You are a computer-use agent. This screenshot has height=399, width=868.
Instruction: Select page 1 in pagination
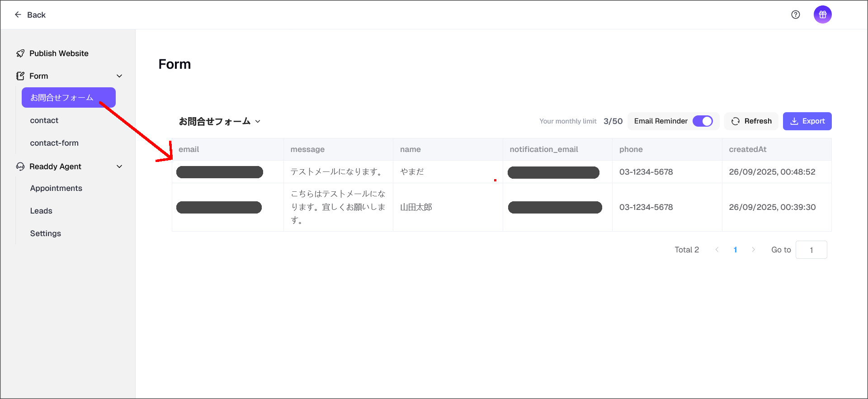[x=735, y=250]
